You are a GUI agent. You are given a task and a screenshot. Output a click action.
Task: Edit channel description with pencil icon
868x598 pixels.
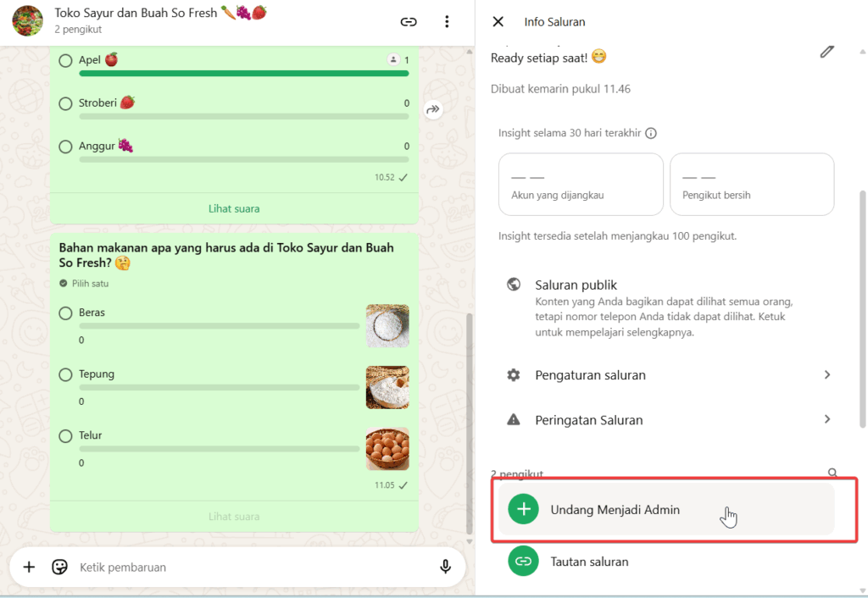point(826,52)
